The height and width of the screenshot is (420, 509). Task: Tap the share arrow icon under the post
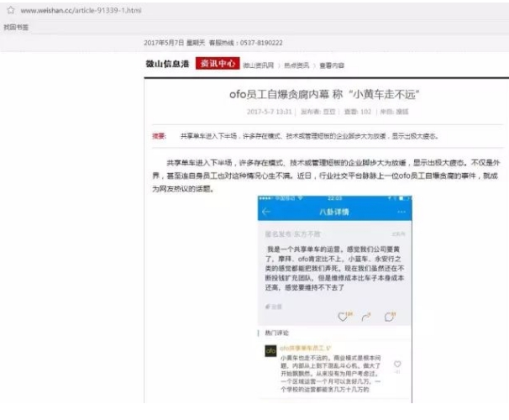366,317
